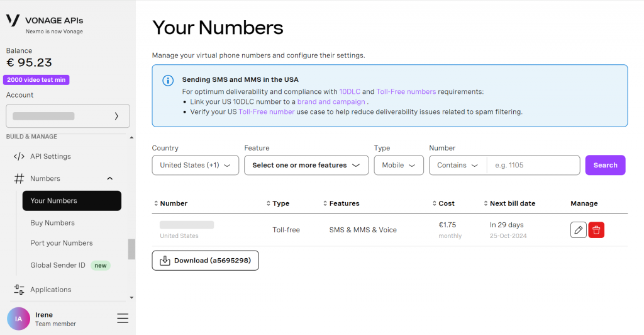
Task: Click the Toll-free type cell
Action: click(286, 230)
